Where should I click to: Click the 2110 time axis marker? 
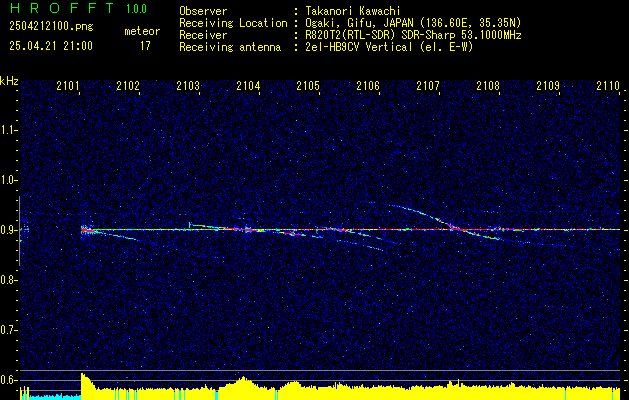pyautogui.click(x=608, y=86)
